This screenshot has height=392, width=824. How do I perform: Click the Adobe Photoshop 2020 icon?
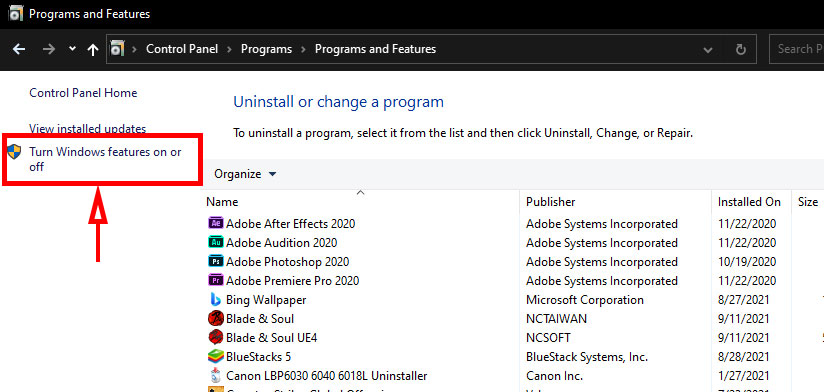pyautogui.click(x=216, y=261)
